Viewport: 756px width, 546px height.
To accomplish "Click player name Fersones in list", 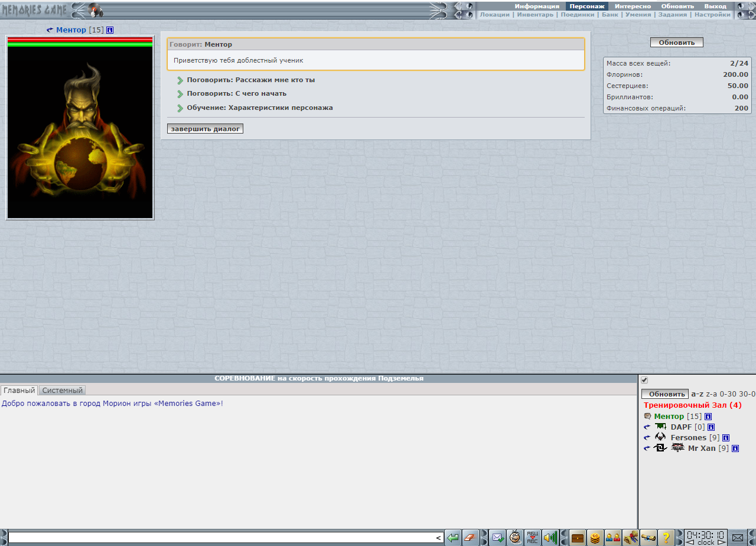I will pos(688,438).
